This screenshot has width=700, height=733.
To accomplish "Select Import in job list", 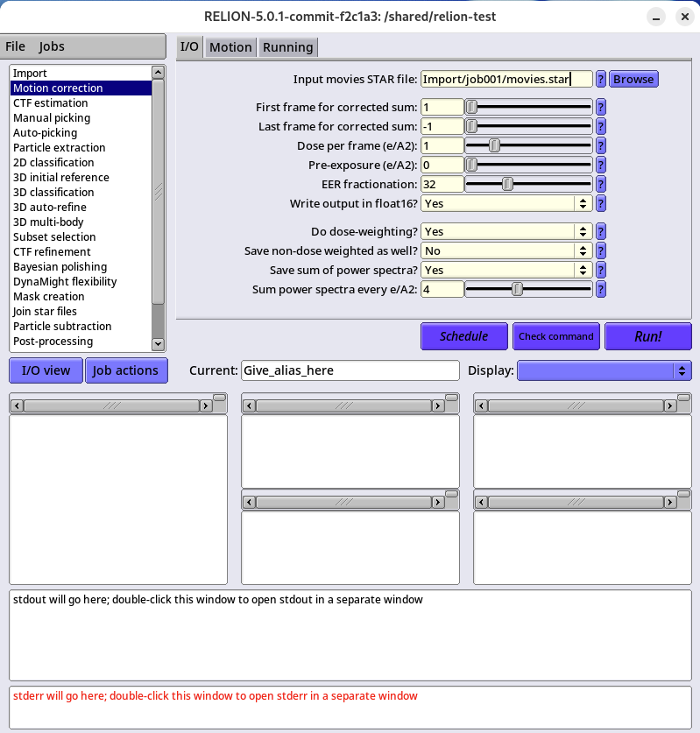I will pyautogui.click(x=81, y=74).
